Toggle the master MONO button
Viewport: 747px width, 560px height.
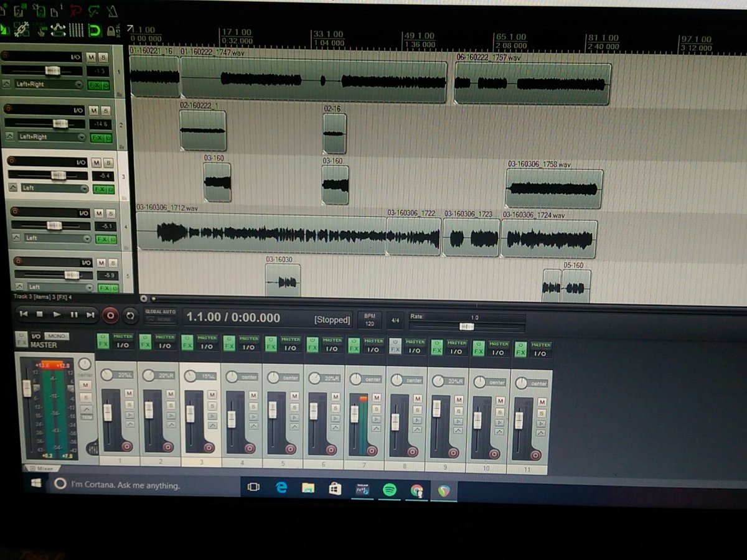tap(56, 337)
